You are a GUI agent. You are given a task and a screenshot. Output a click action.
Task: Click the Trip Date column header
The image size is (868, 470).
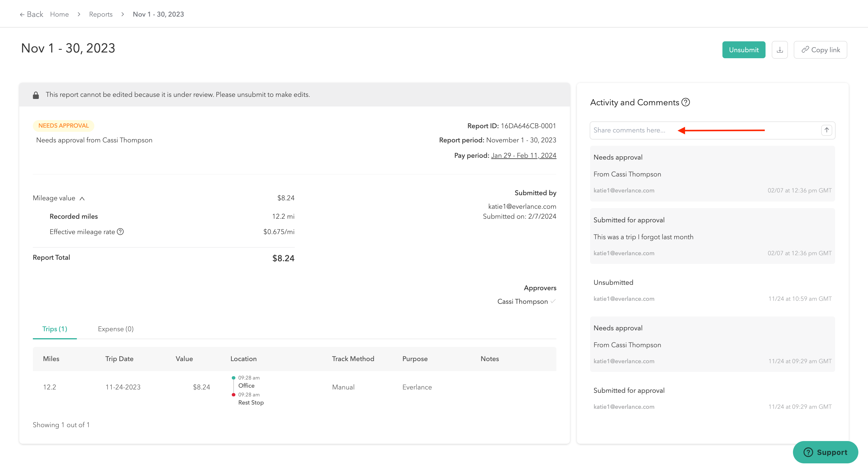tap(119, 359)
